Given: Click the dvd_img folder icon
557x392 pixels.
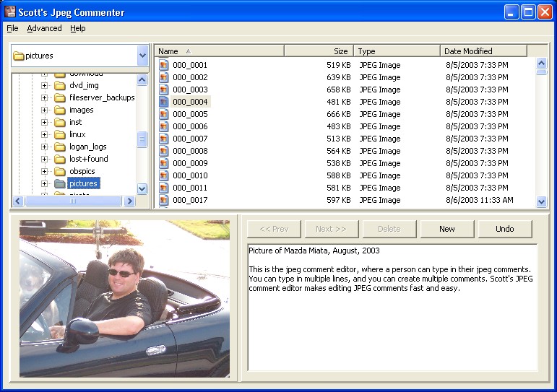Looking at the screenshot, I should [60, 86].
